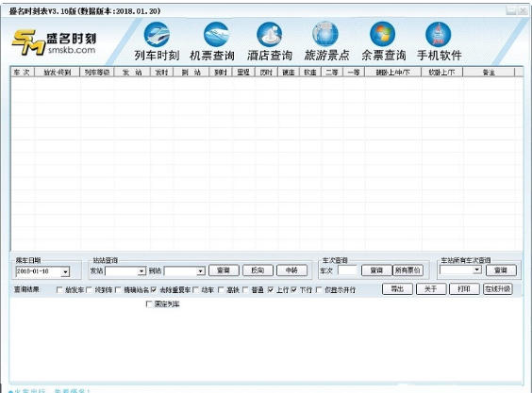
Task: Click 查询 in the 站站查询 group
Action: [x=224, y=270]
